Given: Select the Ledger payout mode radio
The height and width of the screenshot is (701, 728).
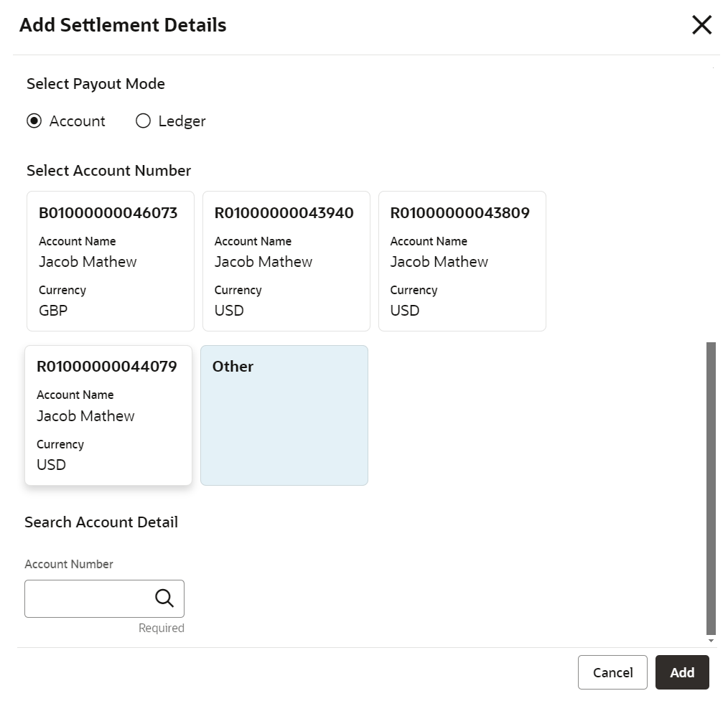Looking at the screenshot, I should pyautogui.click(x=143, y=121).
